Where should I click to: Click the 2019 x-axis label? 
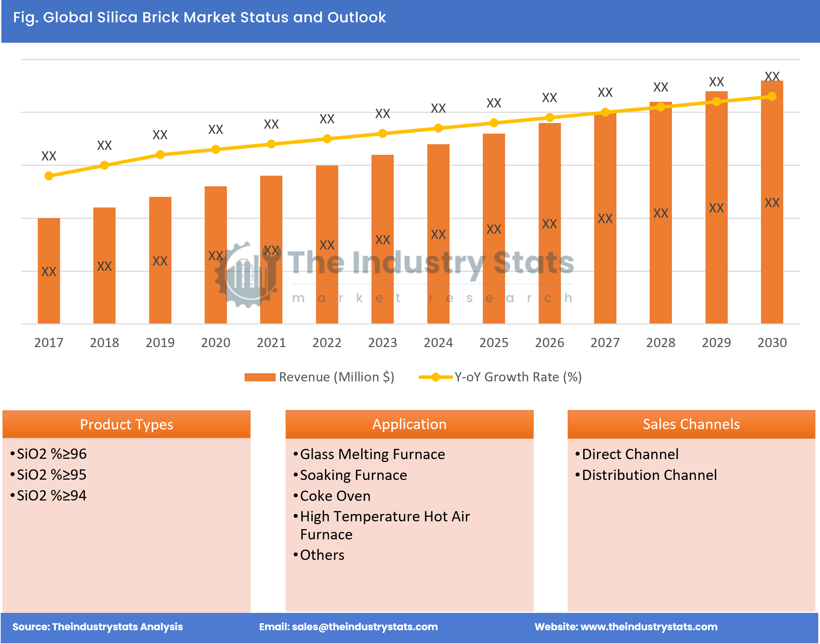pyautogui.click(x=160, y=343)
